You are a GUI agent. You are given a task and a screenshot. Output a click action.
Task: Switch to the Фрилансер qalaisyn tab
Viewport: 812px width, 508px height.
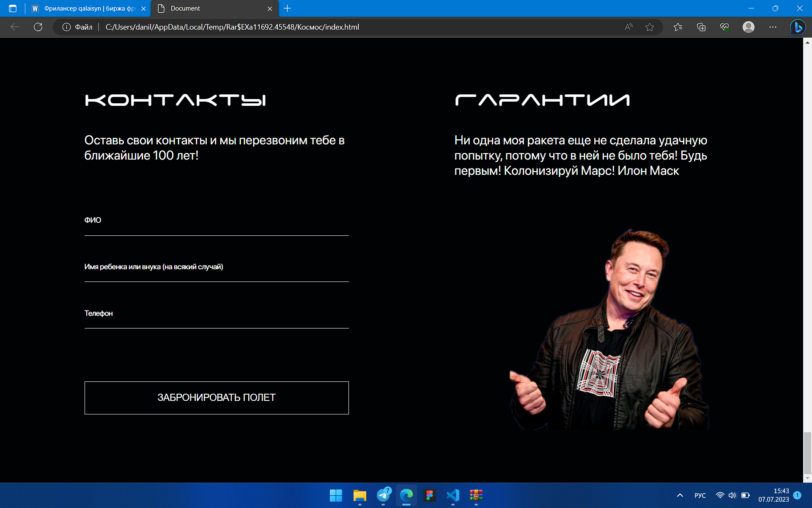tap(88, 8)
